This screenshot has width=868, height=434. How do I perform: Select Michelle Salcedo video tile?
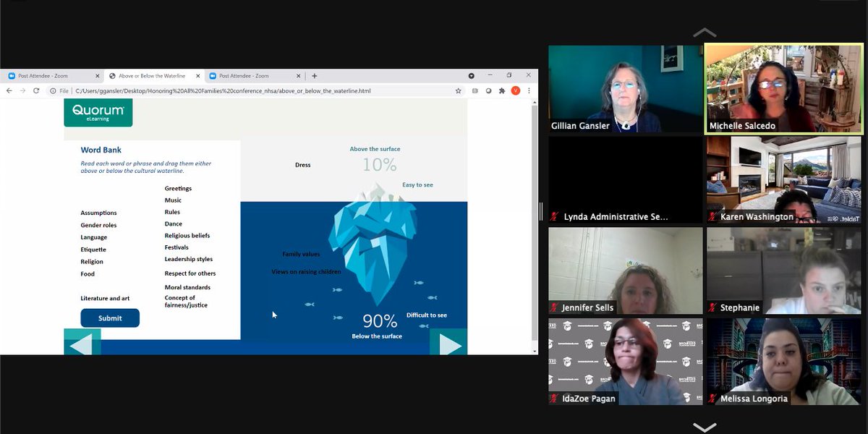(x=784, y=89)
